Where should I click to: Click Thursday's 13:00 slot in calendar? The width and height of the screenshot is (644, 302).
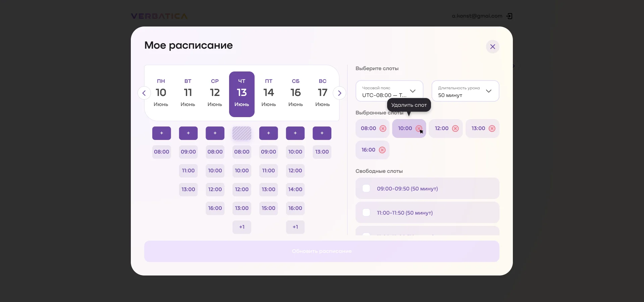point(242,208)
